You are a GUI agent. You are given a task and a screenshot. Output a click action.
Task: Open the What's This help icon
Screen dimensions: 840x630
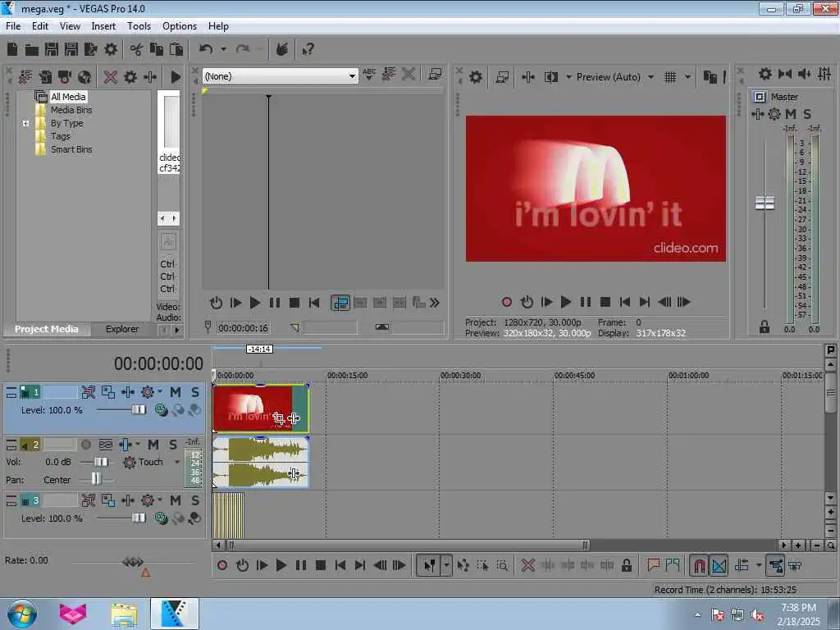click(x=308, y=50)
